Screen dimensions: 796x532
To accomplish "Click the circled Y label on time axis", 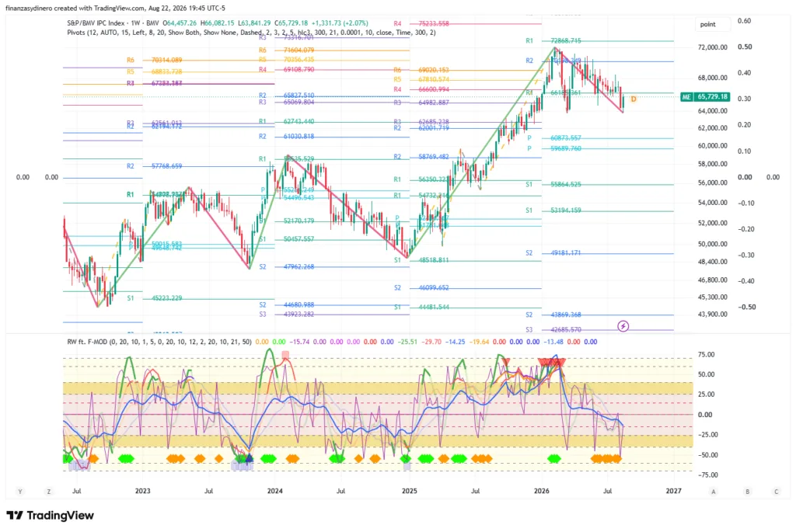I will click(x=20, y=492).
